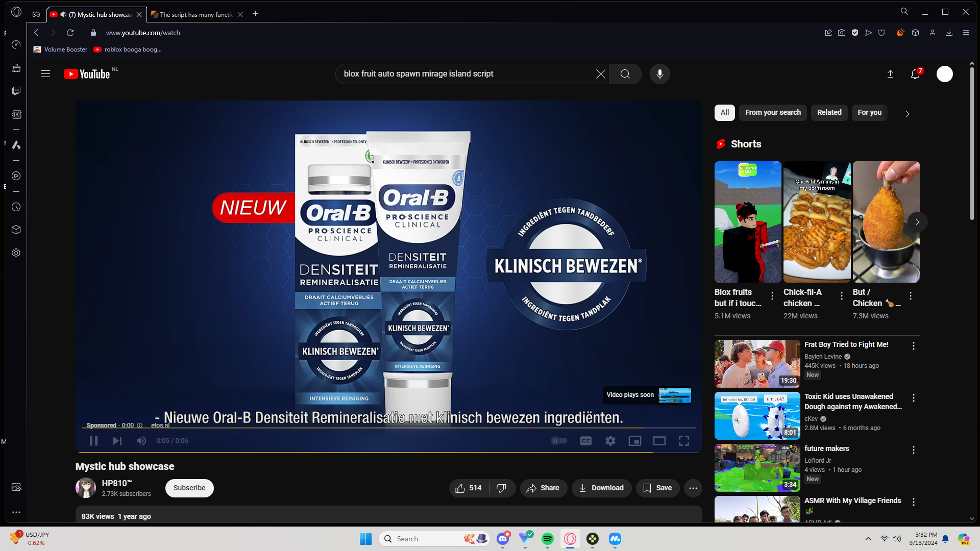Viewport: 980px width, 551px height.
Task: Open the browser downloads icon
Action: click(x=949, y=33)
